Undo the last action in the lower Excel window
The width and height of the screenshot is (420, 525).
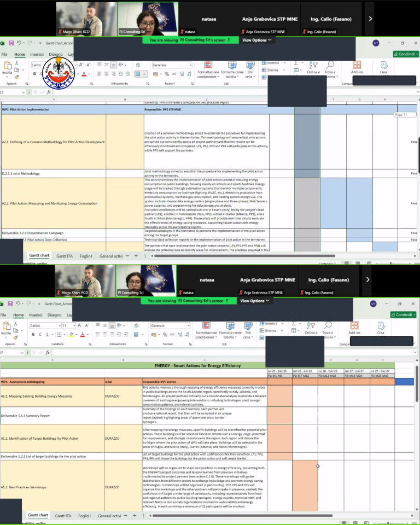(17, 304)
